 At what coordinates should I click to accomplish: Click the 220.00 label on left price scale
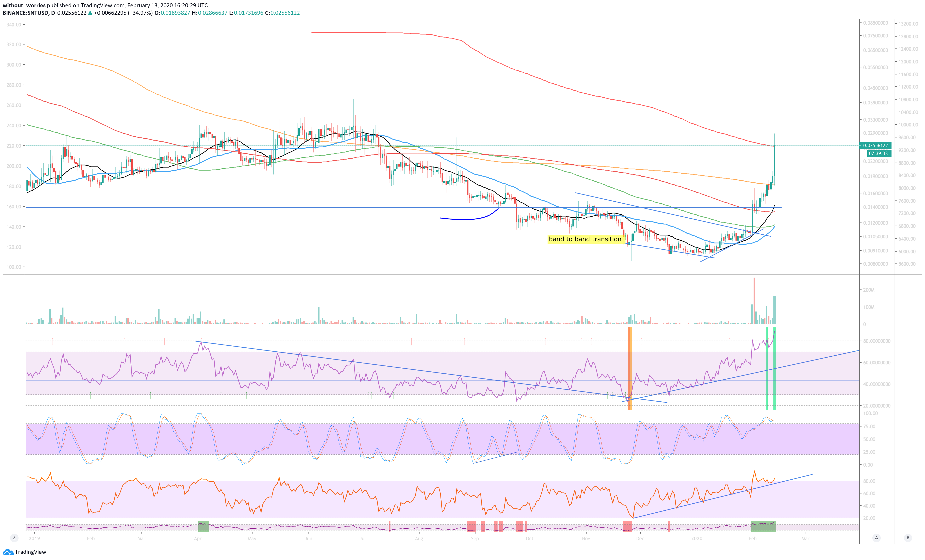14,146
